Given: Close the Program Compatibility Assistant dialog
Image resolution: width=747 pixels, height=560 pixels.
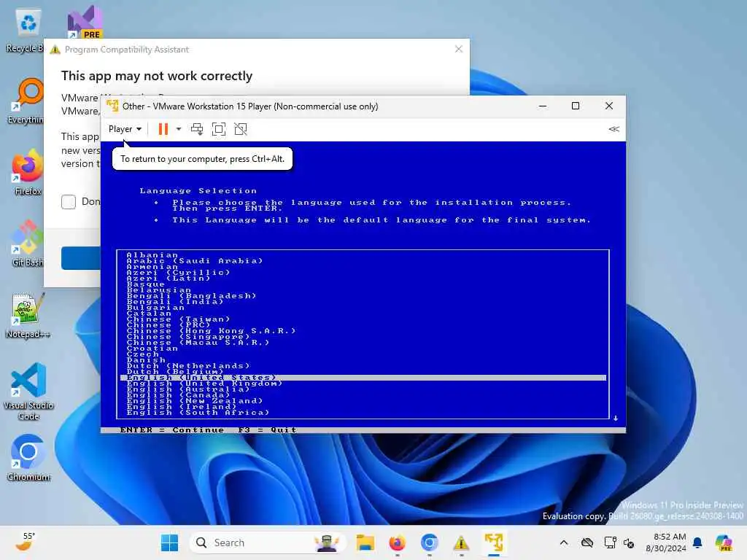Looking at the screenshot, I should click(459, 49).
